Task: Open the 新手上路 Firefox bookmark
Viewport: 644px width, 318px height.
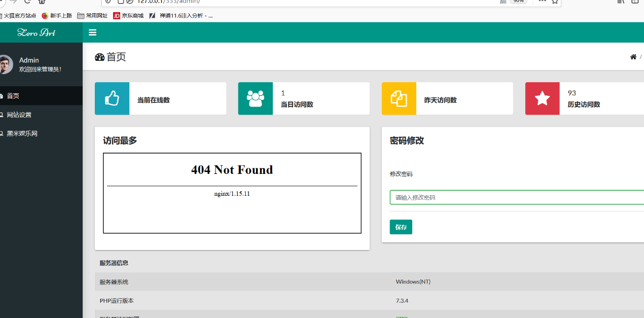Action: 57,16
